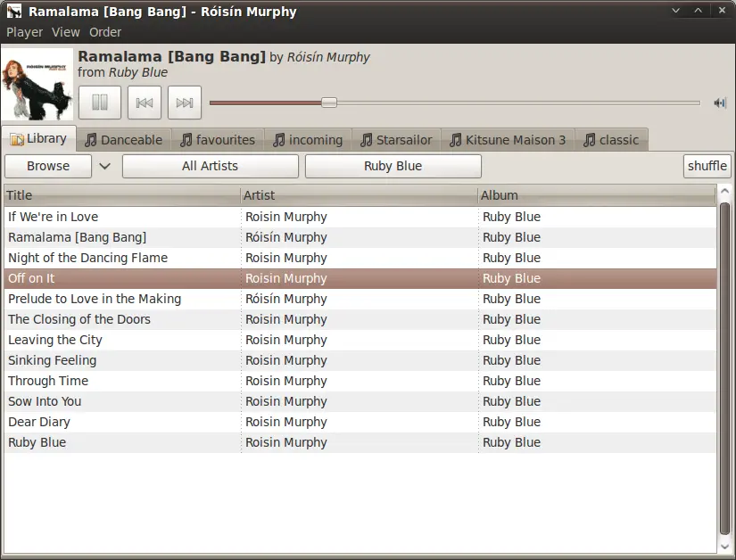736x560 pixels.
Task: Pause the currently playing track
Action: click(x=100, y=103)
